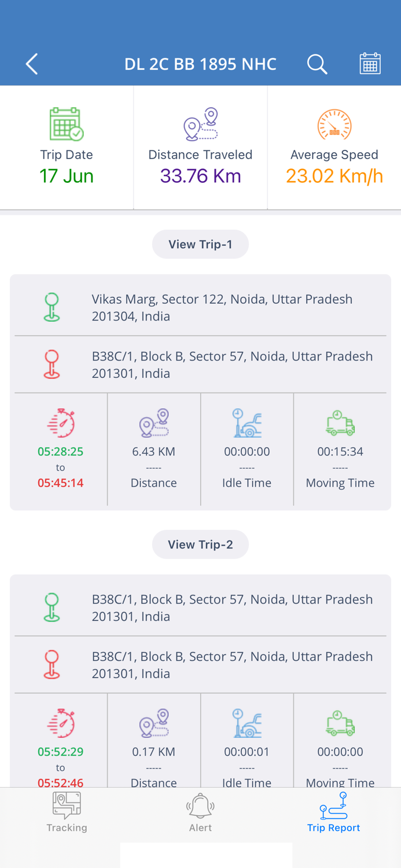Tap the Average Speed speedometer icon
Screen dimensions: 401x868
(x=334, y=124)
